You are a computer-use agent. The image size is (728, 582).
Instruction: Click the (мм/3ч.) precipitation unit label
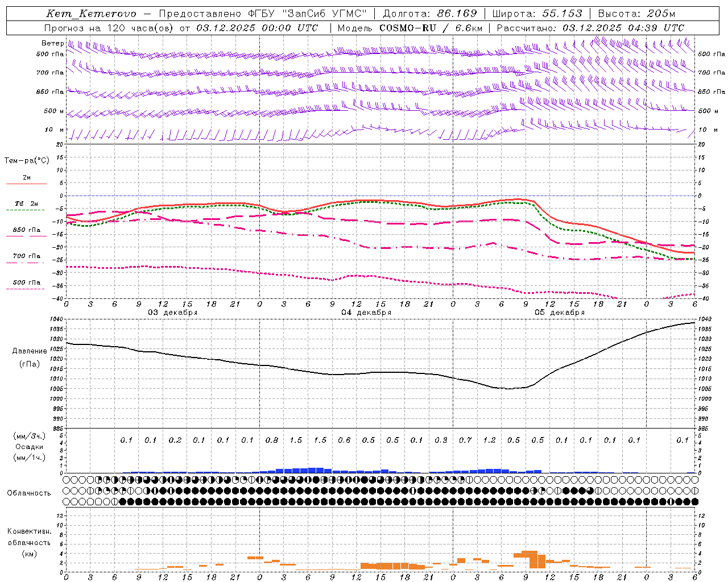click(29, 436)
